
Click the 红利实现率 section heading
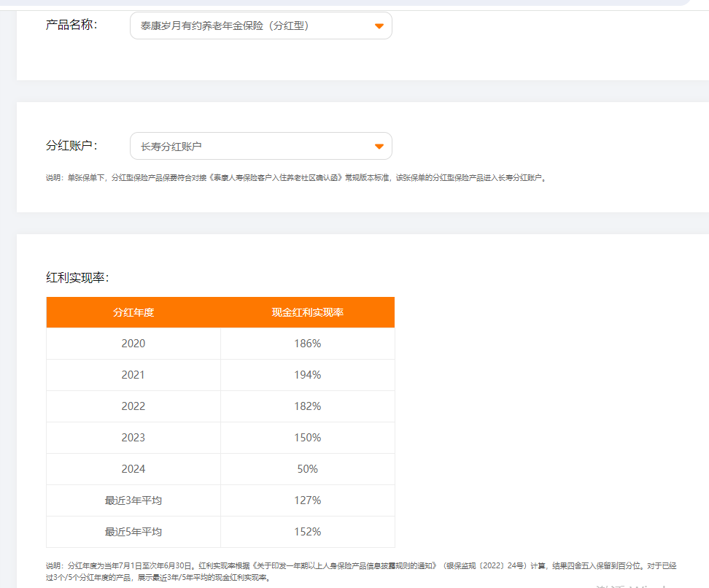(77, 278)
